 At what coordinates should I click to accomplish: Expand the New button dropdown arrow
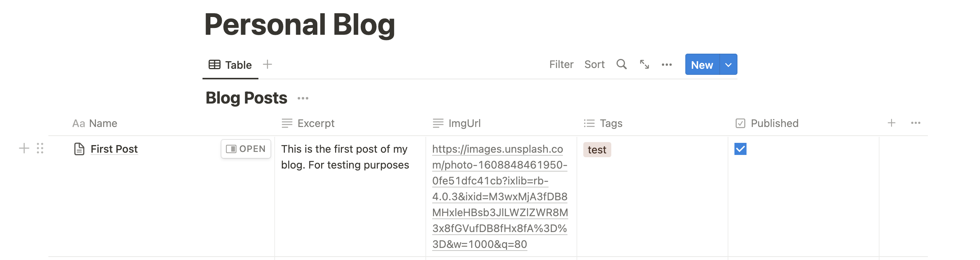click(x=728, y=65)
